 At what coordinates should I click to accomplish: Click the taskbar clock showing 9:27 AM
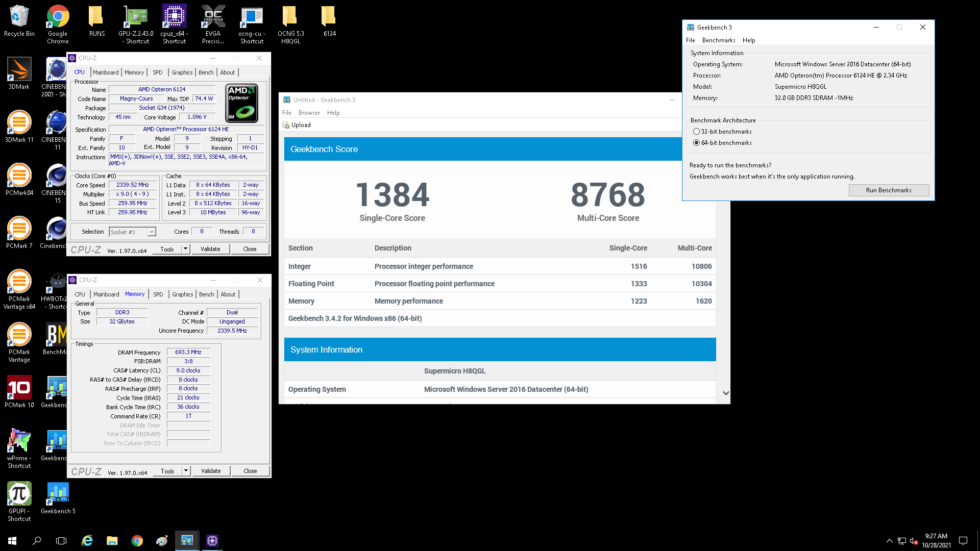pyautogui.click(x=936, y=540)
